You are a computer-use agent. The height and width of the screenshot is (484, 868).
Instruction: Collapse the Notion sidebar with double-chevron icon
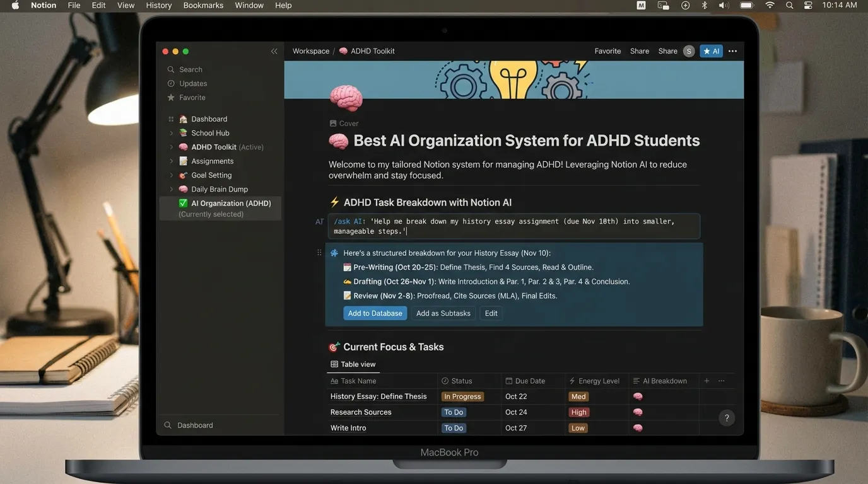(274, 52)
